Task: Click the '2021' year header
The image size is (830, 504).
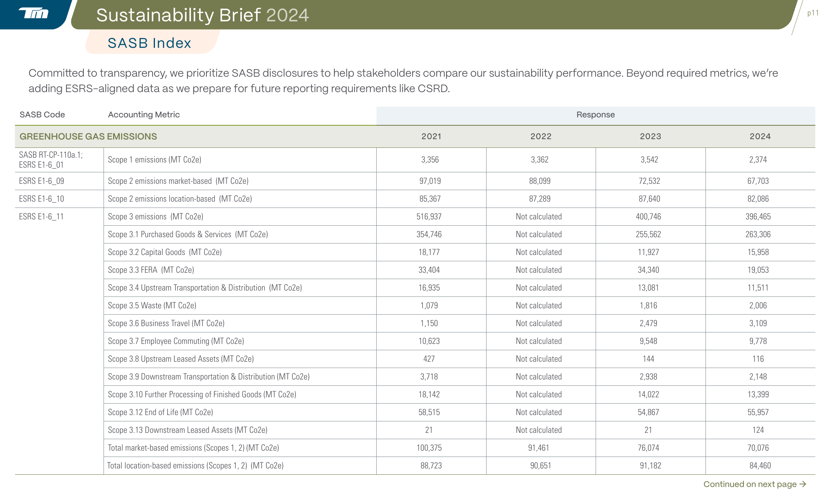Action: pos(431,136)
